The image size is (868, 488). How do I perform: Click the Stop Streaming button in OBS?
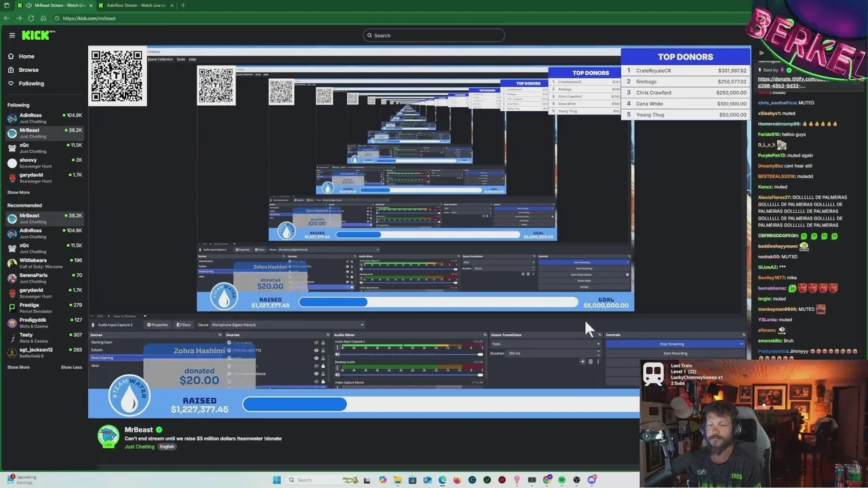click(x=671, y=344)
